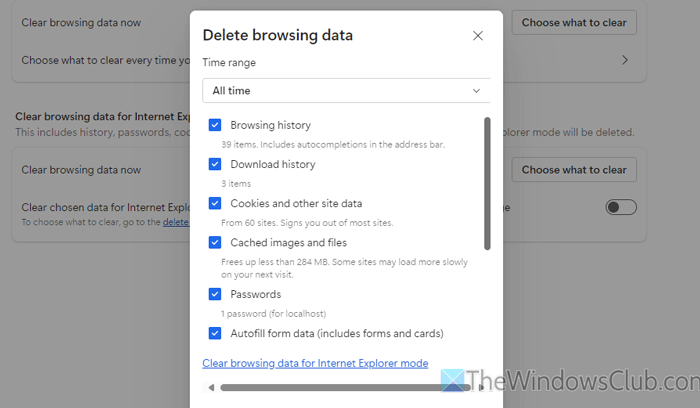This screenshot has width=700, height=408.
Task: Click the horizontal scrollbar left arrow
Action: pos(210,387)
